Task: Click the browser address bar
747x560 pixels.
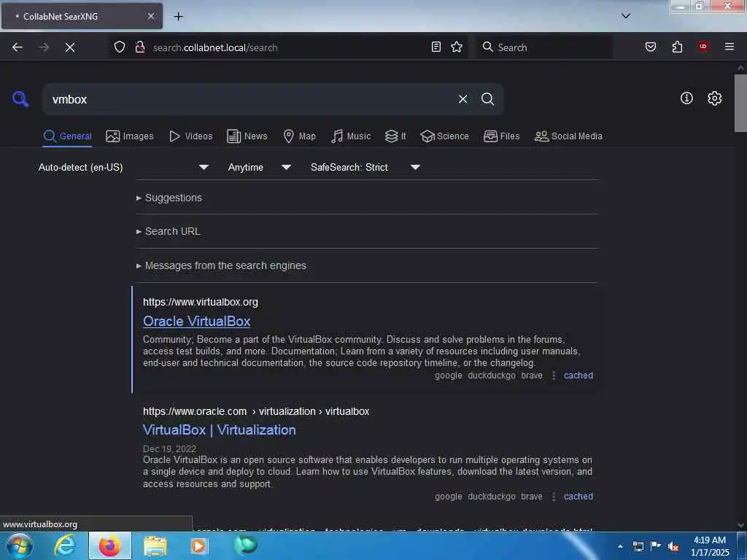Action: [x=288, y=47]
